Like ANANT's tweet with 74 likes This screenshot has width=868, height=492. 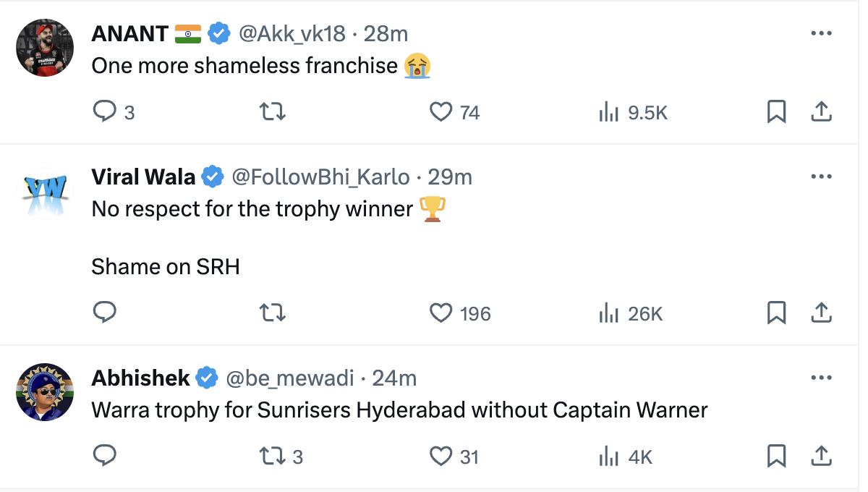pyautogui.click(x=441, y=111)
